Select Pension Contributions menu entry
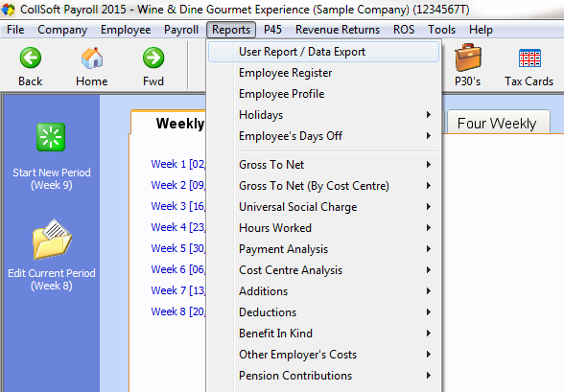Screen dimensions: 564x392 click(x=323, y=376)
